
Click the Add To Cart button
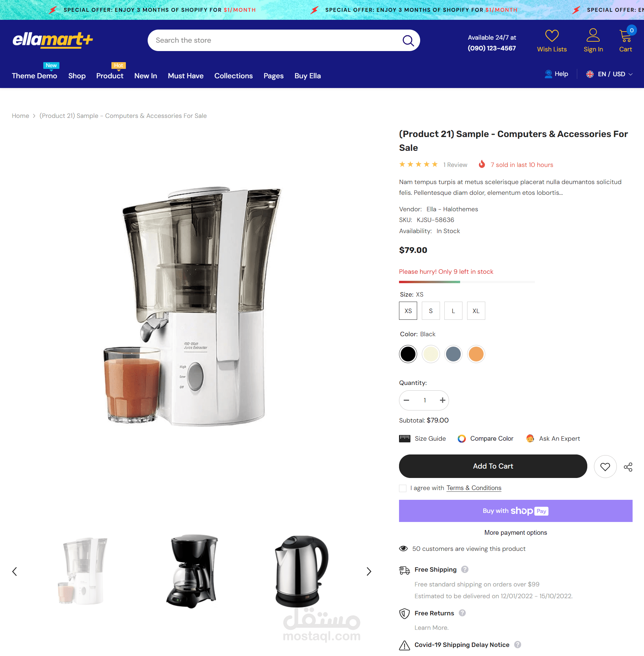(493, 466)
